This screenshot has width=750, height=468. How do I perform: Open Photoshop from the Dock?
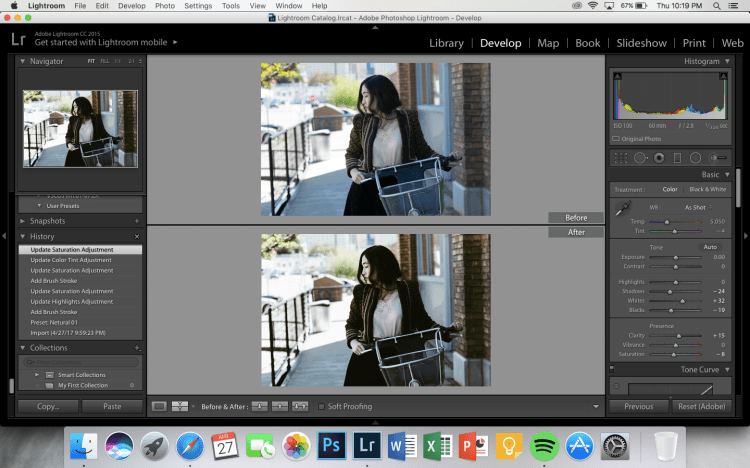(x=331, y=446)
